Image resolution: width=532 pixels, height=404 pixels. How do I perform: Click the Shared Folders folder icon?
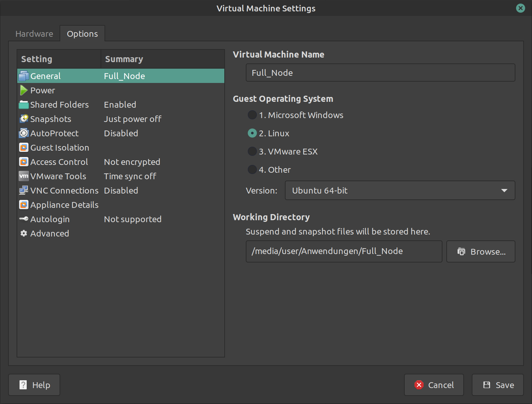tap(24, 104)
